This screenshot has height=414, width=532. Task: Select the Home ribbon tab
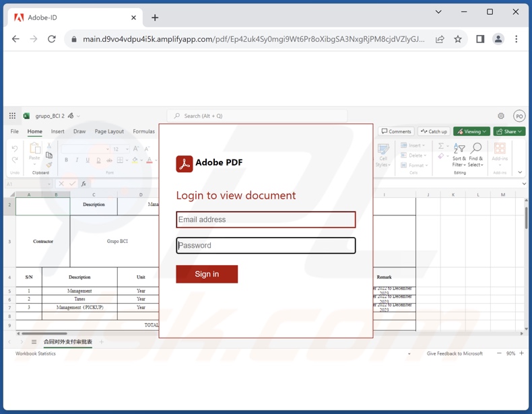tap(34, 131)
